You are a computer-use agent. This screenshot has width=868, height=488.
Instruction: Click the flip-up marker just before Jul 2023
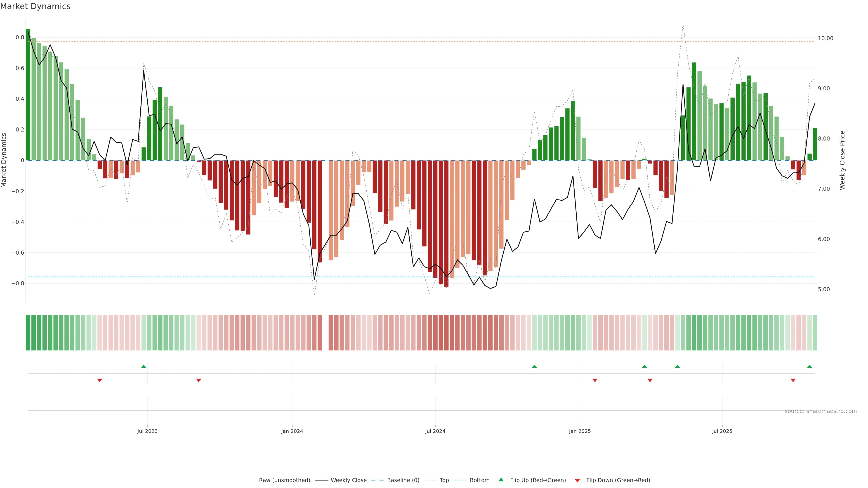pos(144,366)
